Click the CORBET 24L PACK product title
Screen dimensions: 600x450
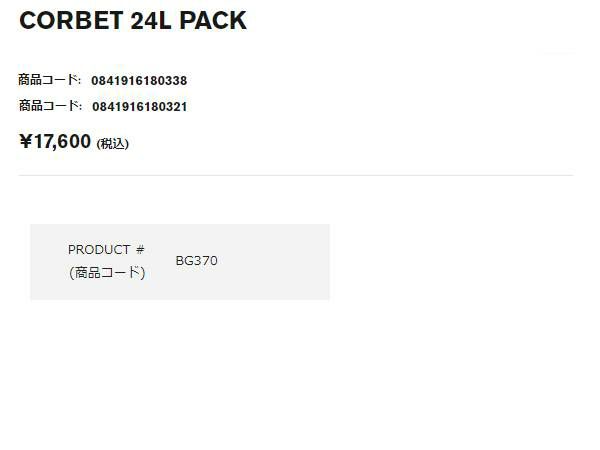pos(133,21)
